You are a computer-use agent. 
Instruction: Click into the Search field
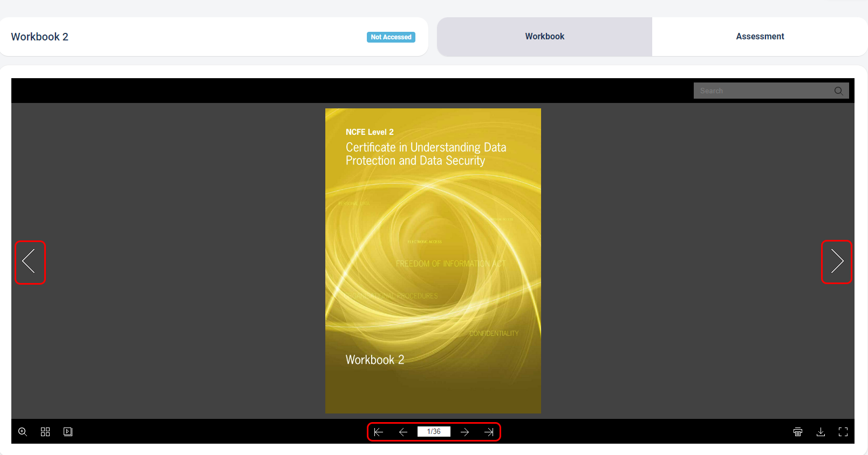click(771, 91)
